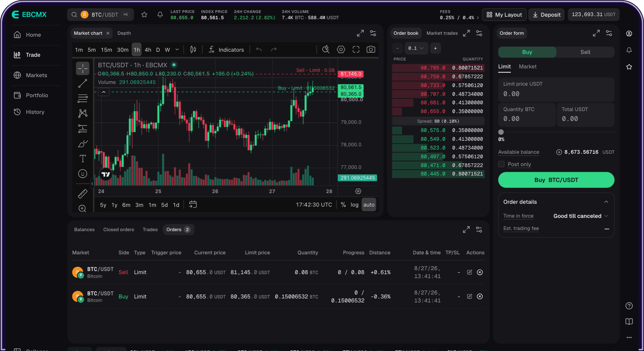Switch to the Depth tab
Image resolution: width=644 pixels, height=351 pixels.
point(124,33)
